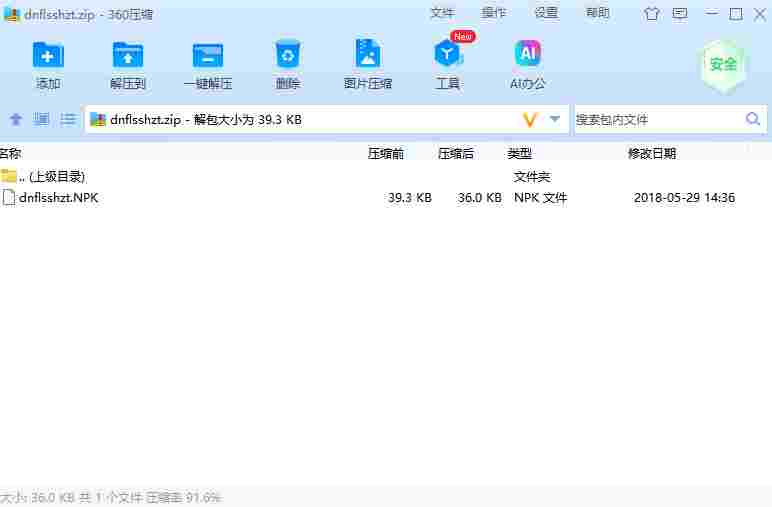The height and width of the screenshot is (507, 772).
Task: Click the 一键解压 one-click extract icon
Action: point(207,55)
